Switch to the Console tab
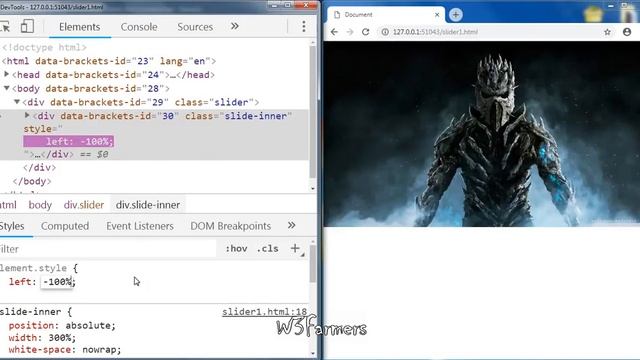The image size is (640, 360). point(139,27)
